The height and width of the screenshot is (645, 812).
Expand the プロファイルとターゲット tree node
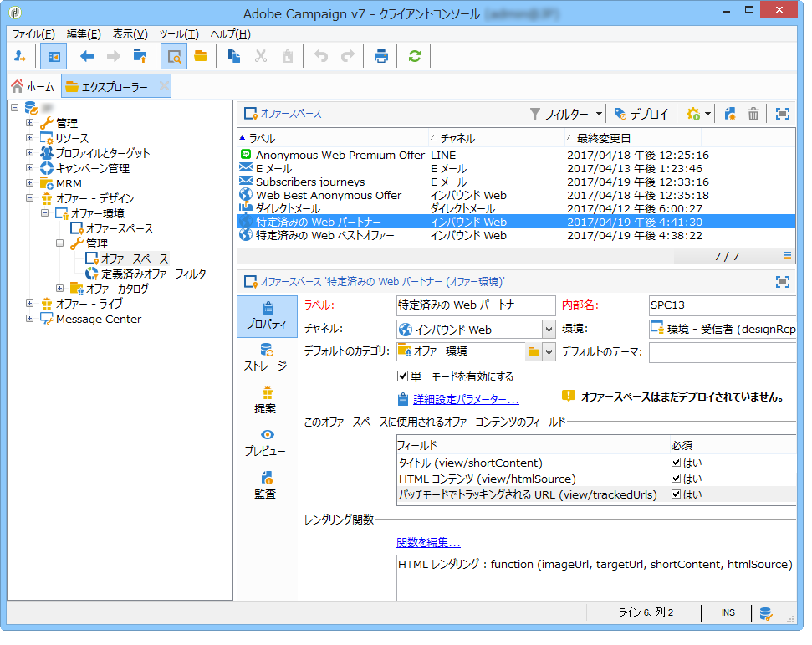29,153
